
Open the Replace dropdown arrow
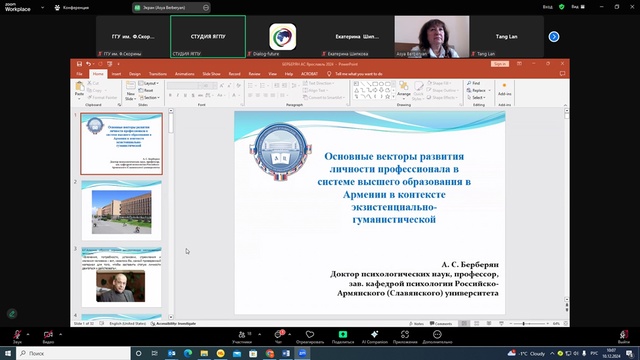(x=489, y=90)
